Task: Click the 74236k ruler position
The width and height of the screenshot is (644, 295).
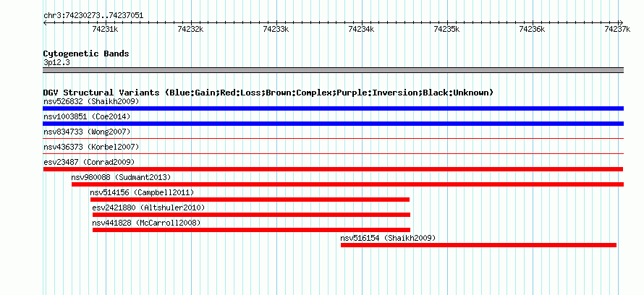Action: pyautogui.click(x=533, y=29)
